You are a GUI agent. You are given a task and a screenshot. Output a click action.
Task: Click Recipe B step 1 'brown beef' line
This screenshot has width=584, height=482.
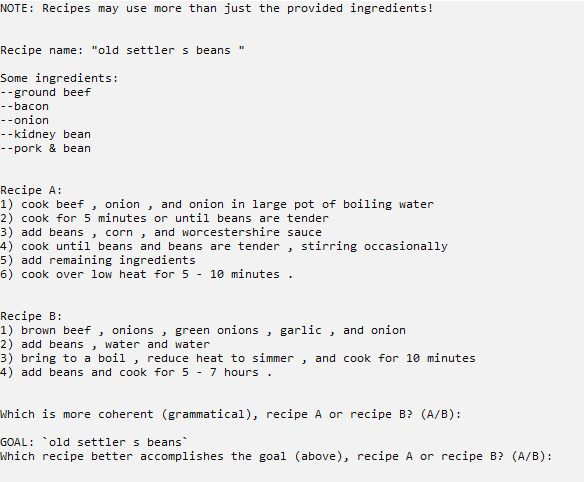[x=203, y=330]
